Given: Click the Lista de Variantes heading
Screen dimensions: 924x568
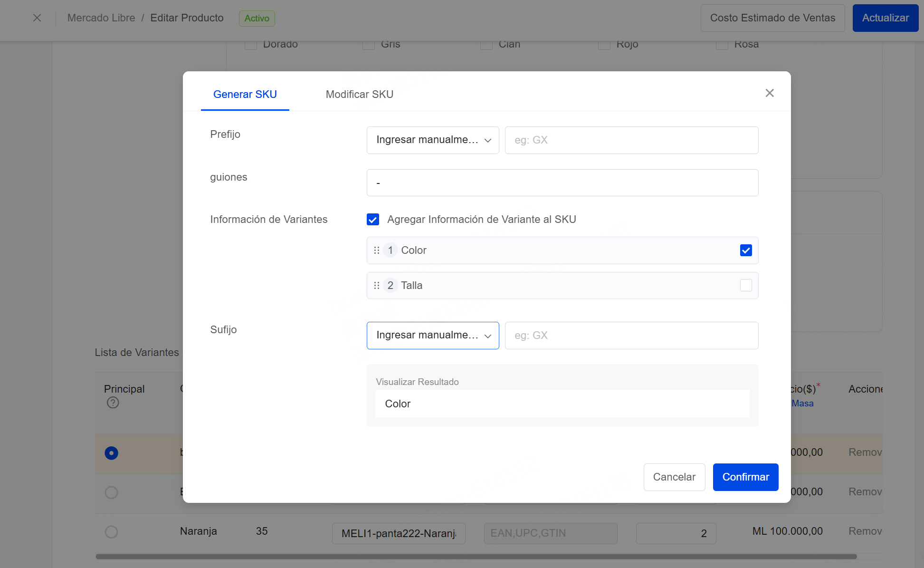Looking at the screenshot, I should (137, 353).
